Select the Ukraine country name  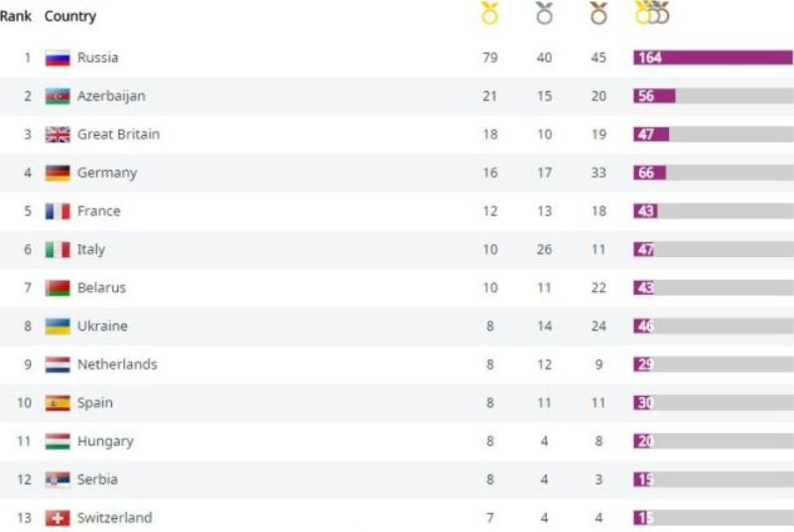click(102, 326)
